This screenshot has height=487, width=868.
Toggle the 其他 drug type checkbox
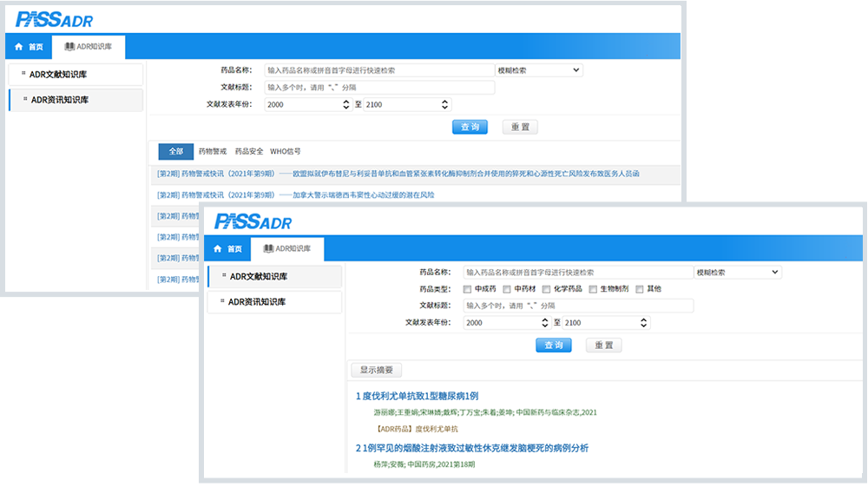pyautogui.click(x=641, y=289)
